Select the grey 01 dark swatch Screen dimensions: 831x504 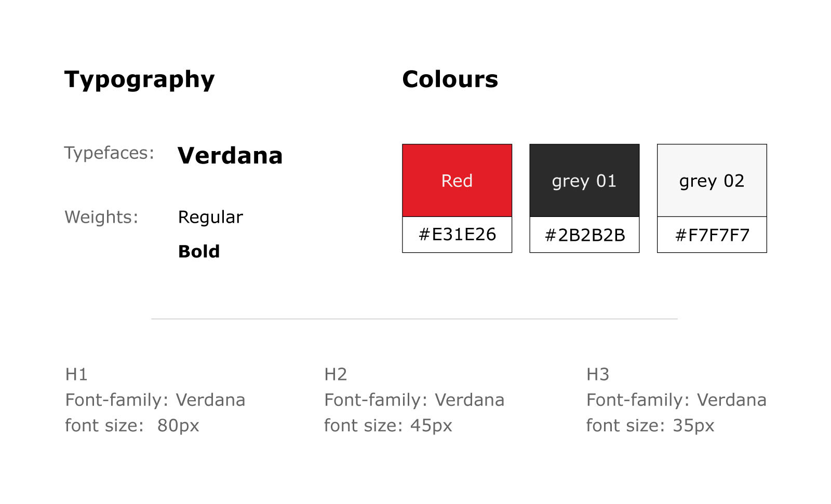tap(584, 180)
